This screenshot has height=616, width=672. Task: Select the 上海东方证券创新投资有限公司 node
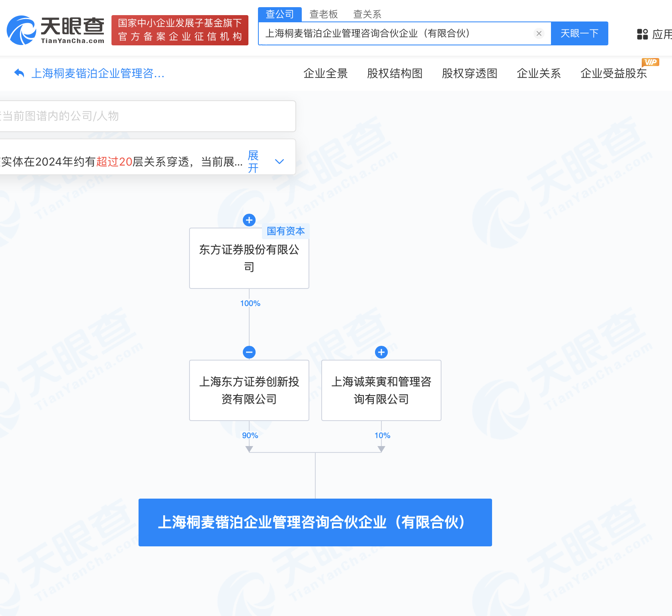pos(249,390)
